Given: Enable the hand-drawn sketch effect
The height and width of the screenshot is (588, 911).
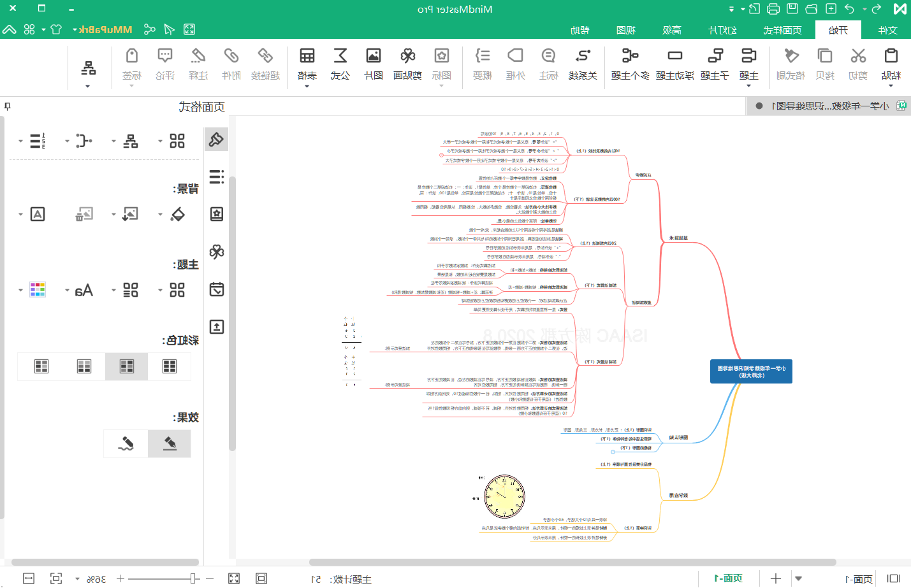Looking at the screenshot, I should click(x=126, y=443).
